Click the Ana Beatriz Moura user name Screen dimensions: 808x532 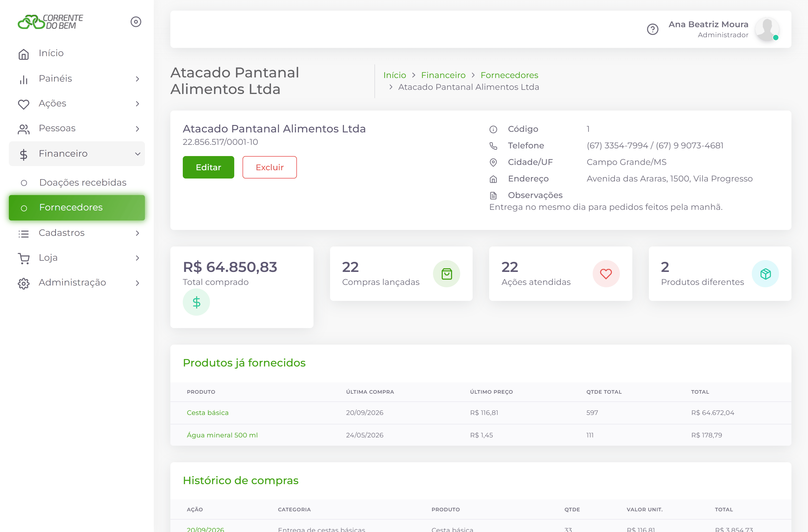708,25
